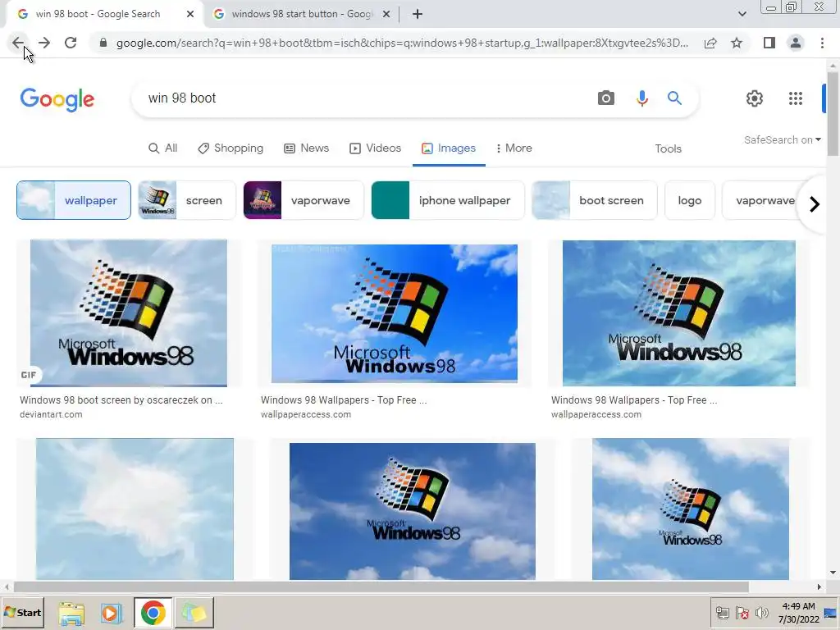Open Google quick settings gear
The image size is (840, 630).
coord(755,98)
